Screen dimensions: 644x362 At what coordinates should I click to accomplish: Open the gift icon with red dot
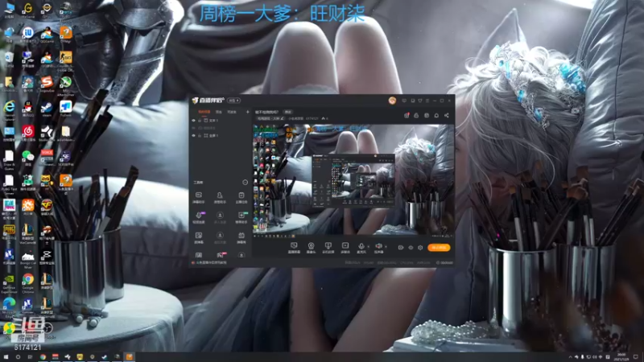pos(407,115)
